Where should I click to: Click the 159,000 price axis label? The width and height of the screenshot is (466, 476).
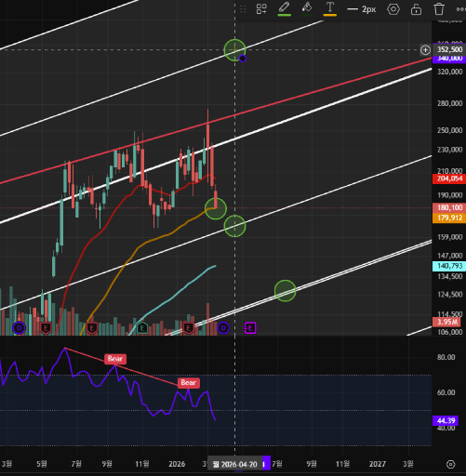449,237
